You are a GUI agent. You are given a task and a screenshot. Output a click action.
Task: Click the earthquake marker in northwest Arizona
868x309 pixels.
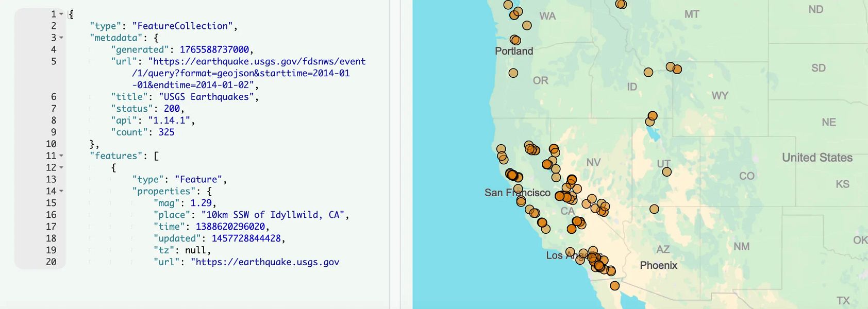pos(654,209)
